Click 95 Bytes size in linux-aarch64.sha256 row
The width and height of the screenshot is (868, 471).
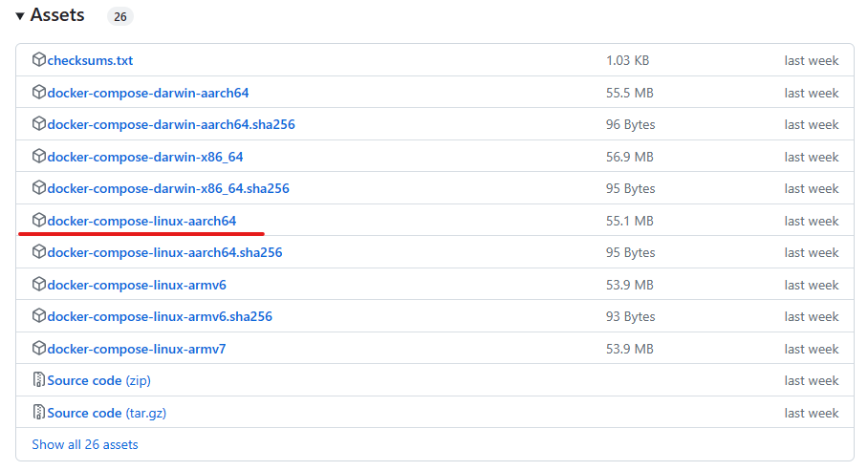coord(631,252)
